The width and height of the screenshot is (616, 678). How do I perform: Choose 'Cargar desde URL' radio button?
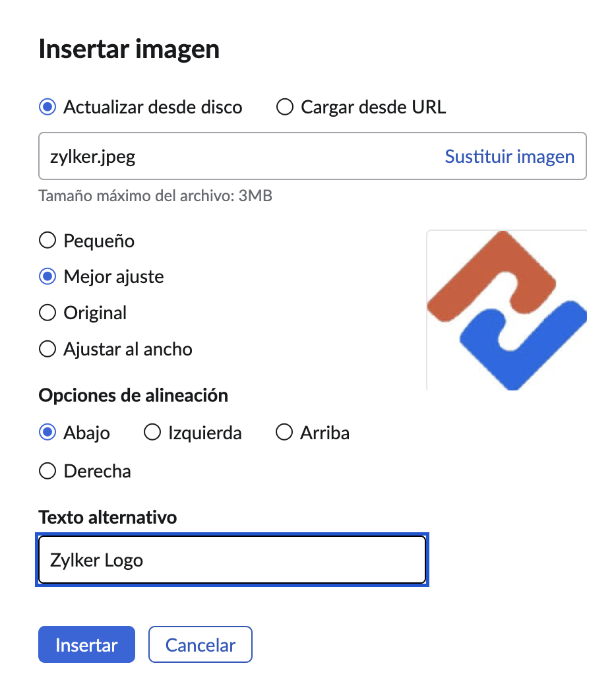[285, 107]
